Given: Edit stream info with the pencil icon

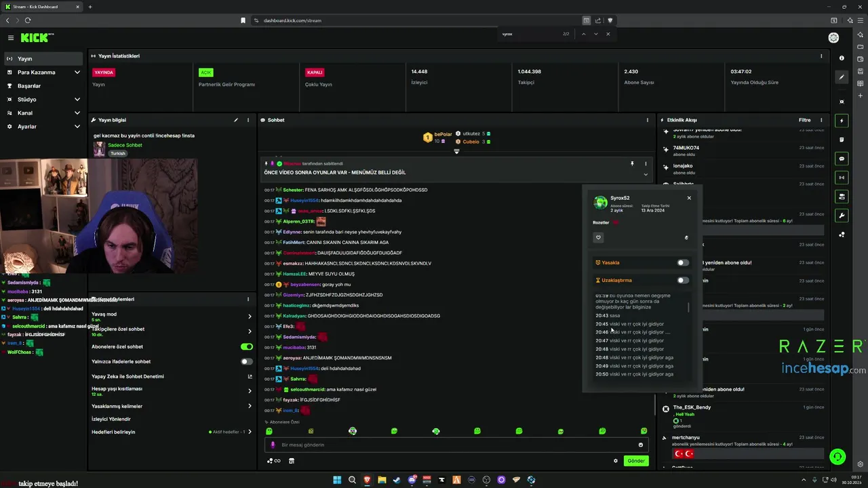Looking at the screenshot, I should click(236, 120).
